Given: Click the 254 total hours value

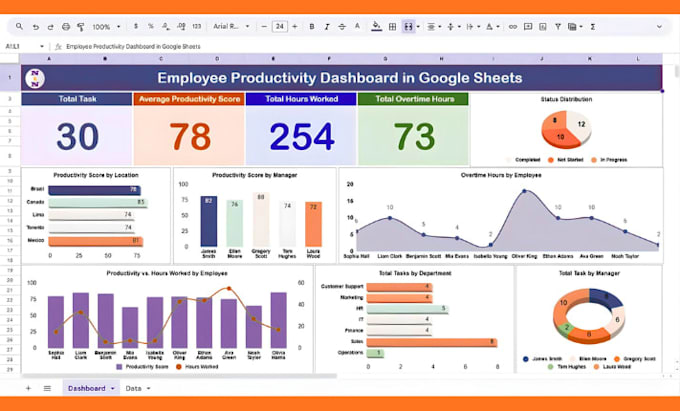Looking at the screenshot, I should [301, 136].
